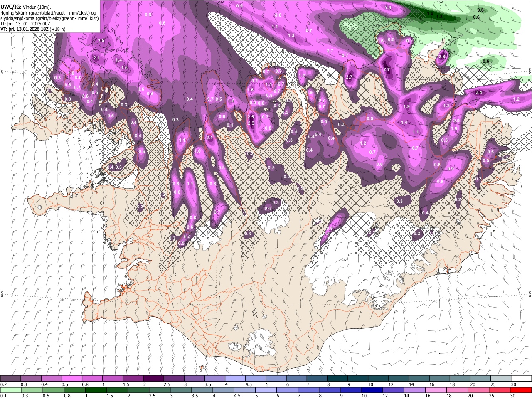Select the dark green 1 swatch in lower legend row

[96, 390]
